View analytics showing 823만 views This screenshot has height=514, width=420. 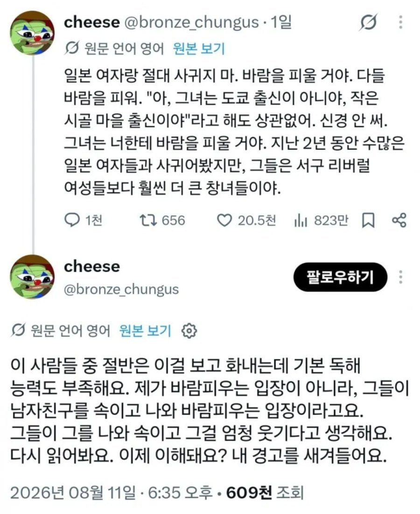321,220
